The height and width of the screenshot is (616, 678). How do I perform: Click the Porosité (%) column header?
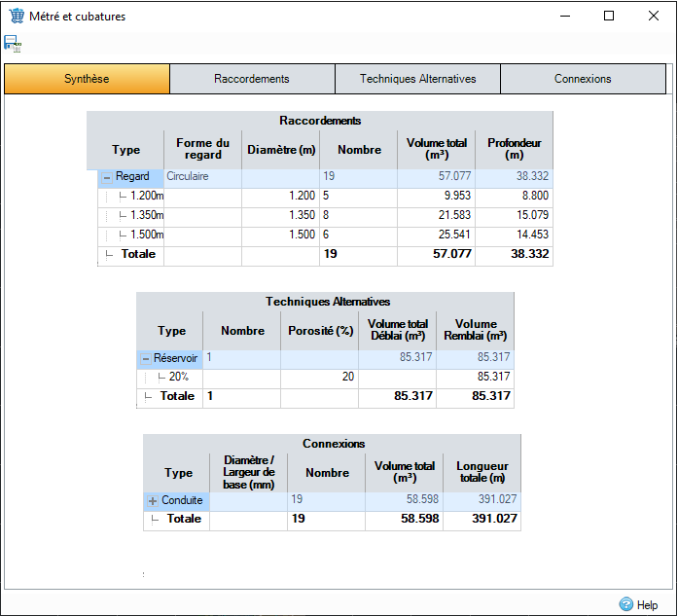(320, 331)
